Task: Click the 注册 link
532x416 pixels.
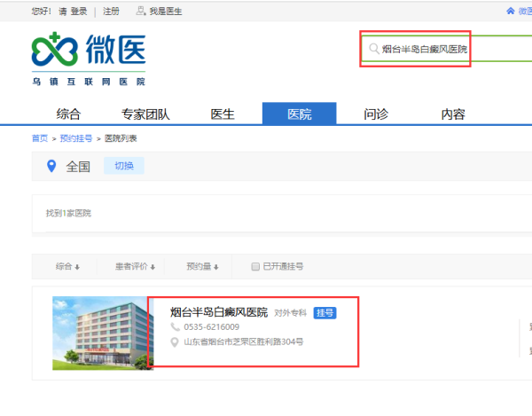Action: pos(111,12)
